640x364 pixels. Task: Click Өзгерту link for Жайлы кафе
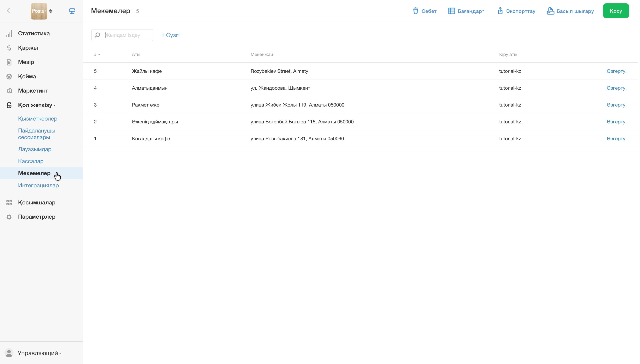(616, 71)
